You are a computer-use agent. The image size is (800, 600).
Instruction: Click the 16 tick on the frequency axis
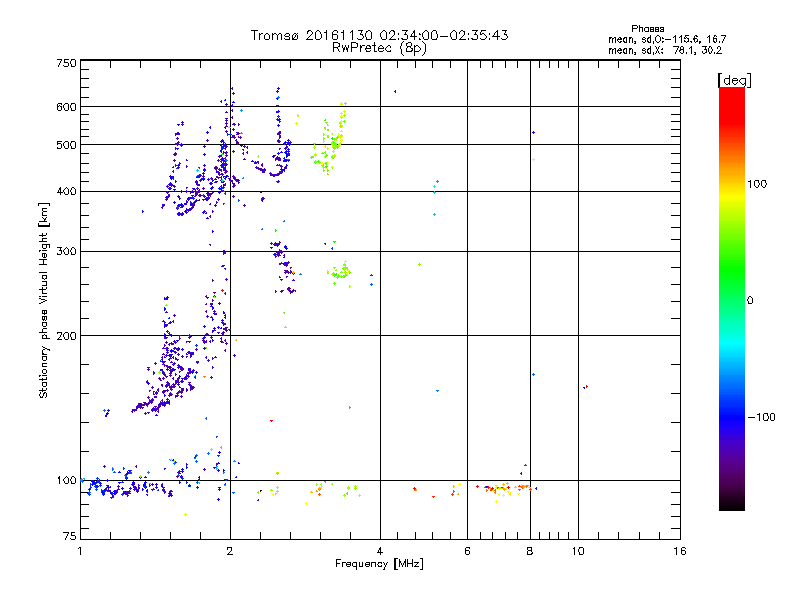pyautogui.click(x=680, y=552)
